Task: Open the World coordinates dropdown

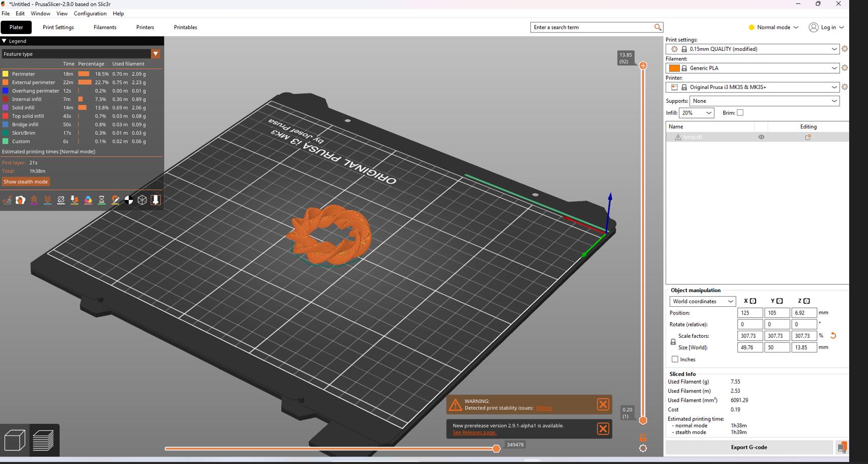Action: pyautogui.click(x=702, y=301)
